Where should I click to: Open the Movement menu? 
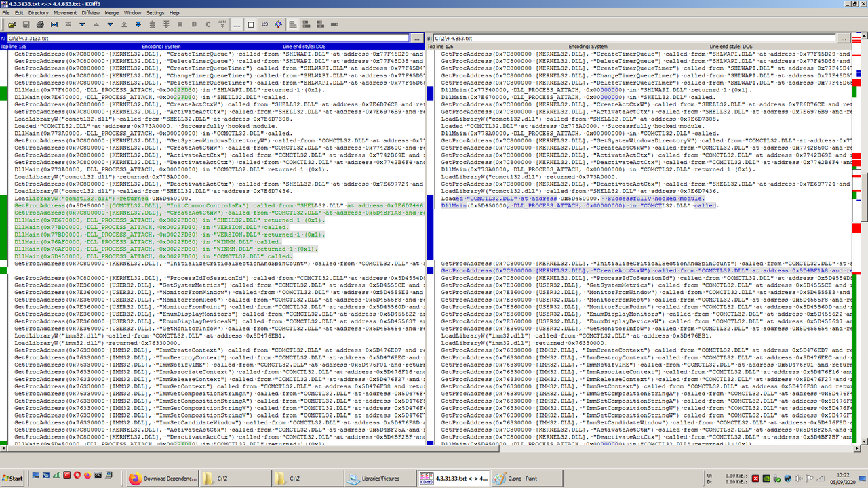[x=65, y=12]
